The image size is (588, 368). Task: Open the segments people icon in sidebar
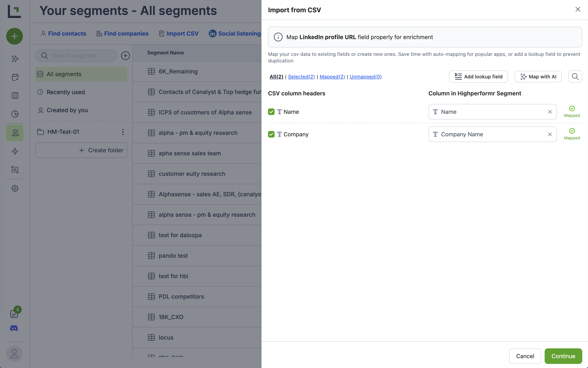tap(15, 133)
